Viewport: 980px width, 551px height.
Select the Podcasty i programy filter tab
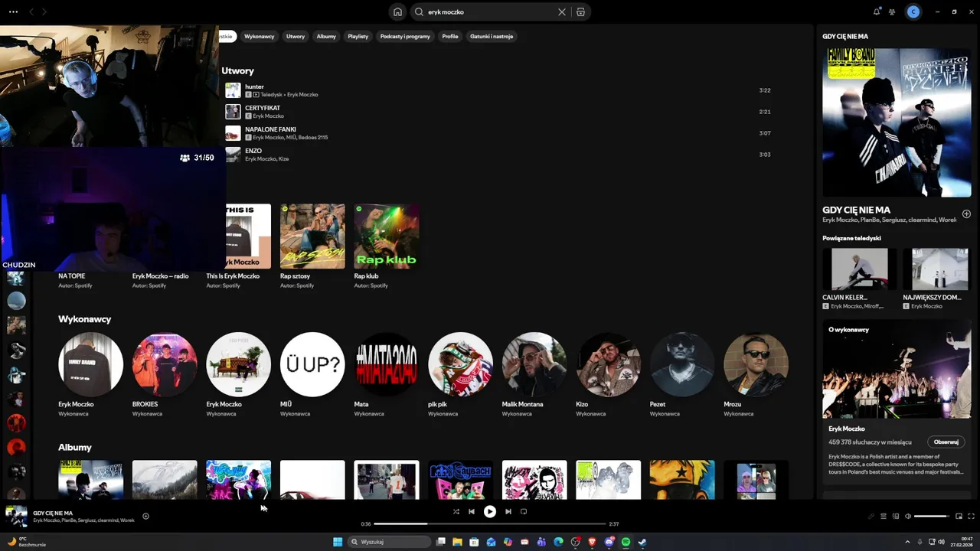405,36
